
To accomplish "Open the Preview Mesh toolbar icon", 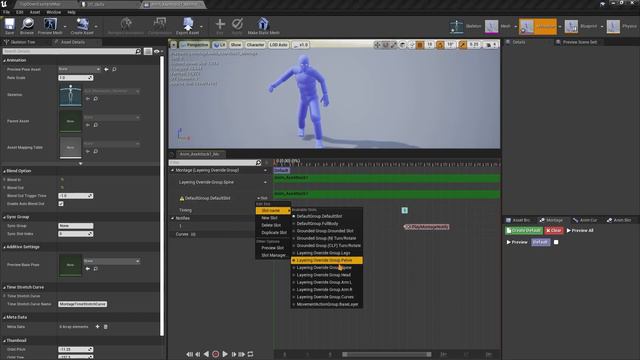I will 50,24.
